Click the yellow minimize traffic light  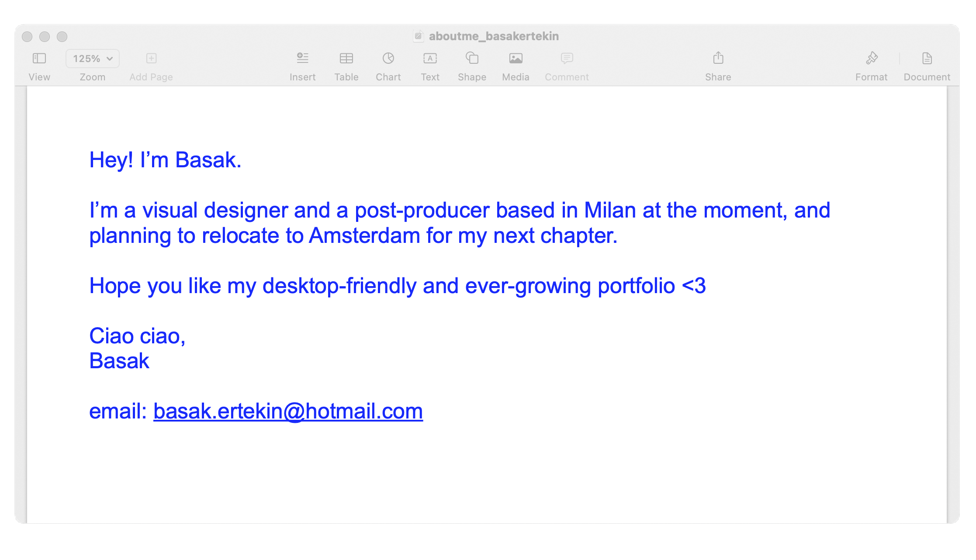[x=45, y=37]
